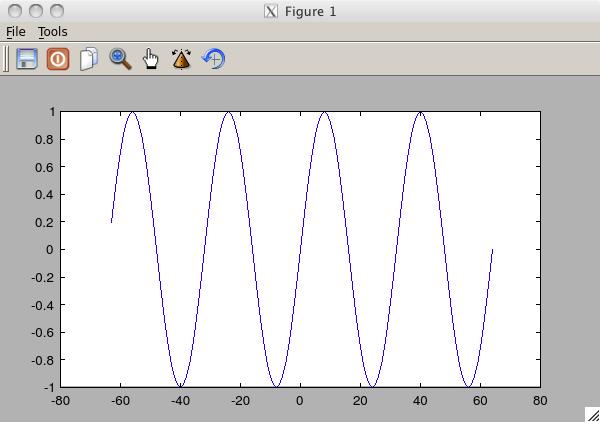Screen dimensions: 600x422
Task: Select the Rotate 3D cone tool
Action: click(181, 59)
